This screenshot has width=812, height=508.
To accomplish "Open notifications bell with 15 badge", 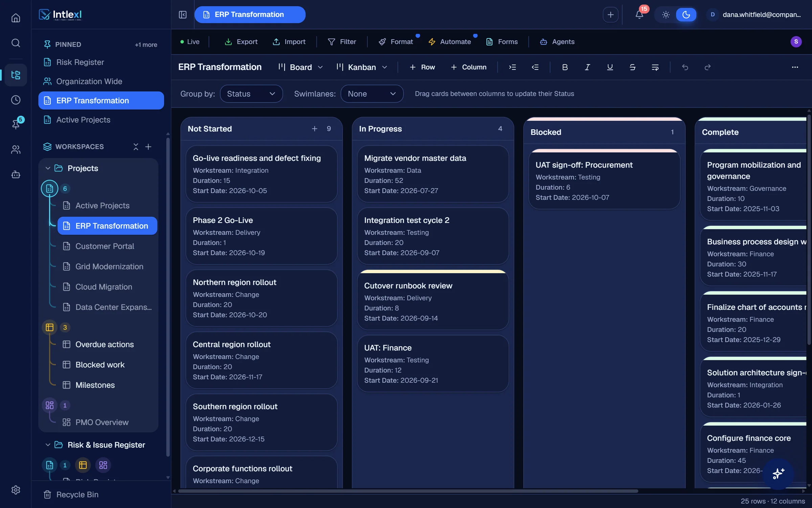I will 639,15.
